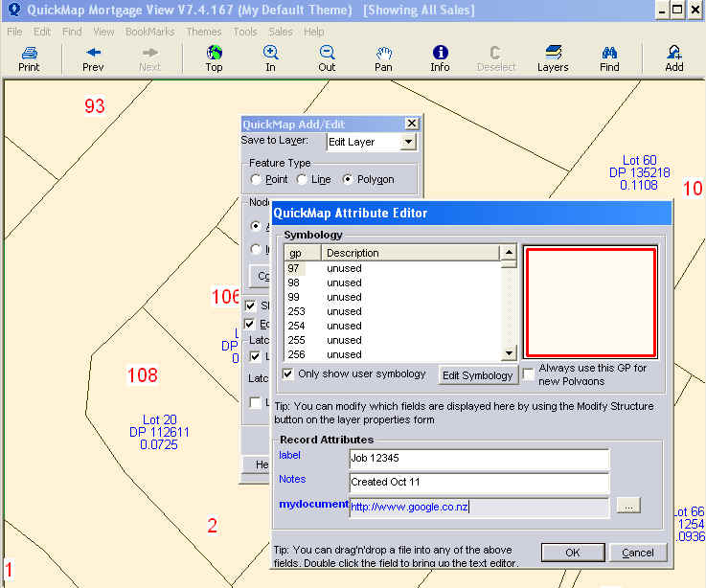Expand the Save to Layer dropdown
This screenshot has width=706, height=588.
[408, 142]
